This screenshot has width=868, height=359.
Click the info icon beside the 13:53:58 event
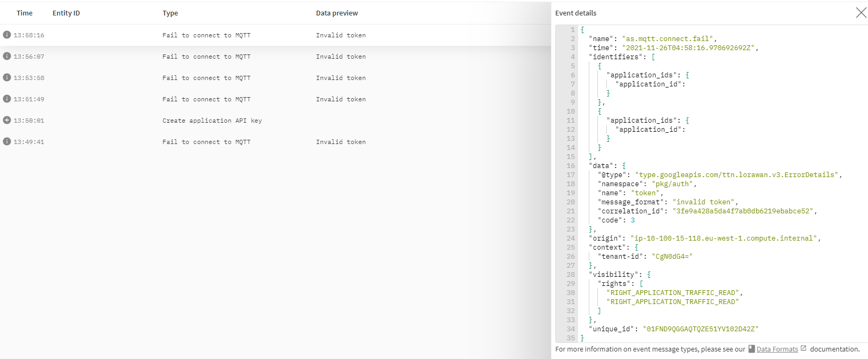click(7, 77)
